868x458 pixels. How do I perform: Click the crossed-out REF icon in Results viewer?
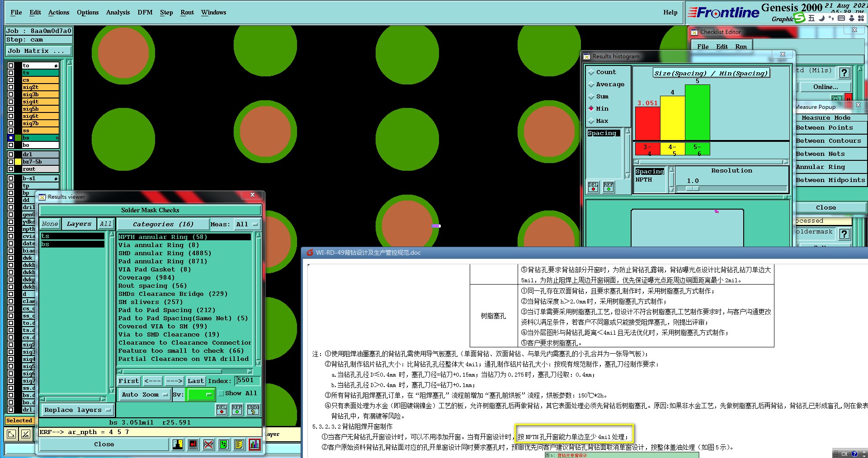click(x=208, y=444)
